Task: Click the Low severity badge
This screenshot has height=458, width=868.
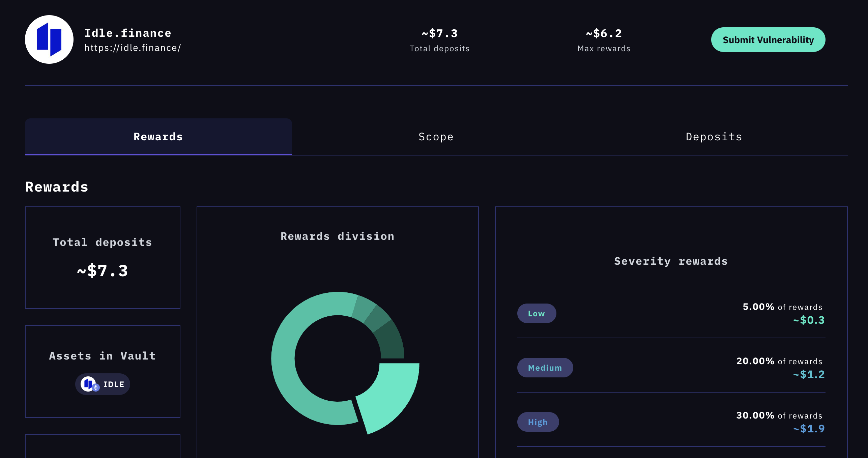Action: pyautogui.click(x=536, y=313)
